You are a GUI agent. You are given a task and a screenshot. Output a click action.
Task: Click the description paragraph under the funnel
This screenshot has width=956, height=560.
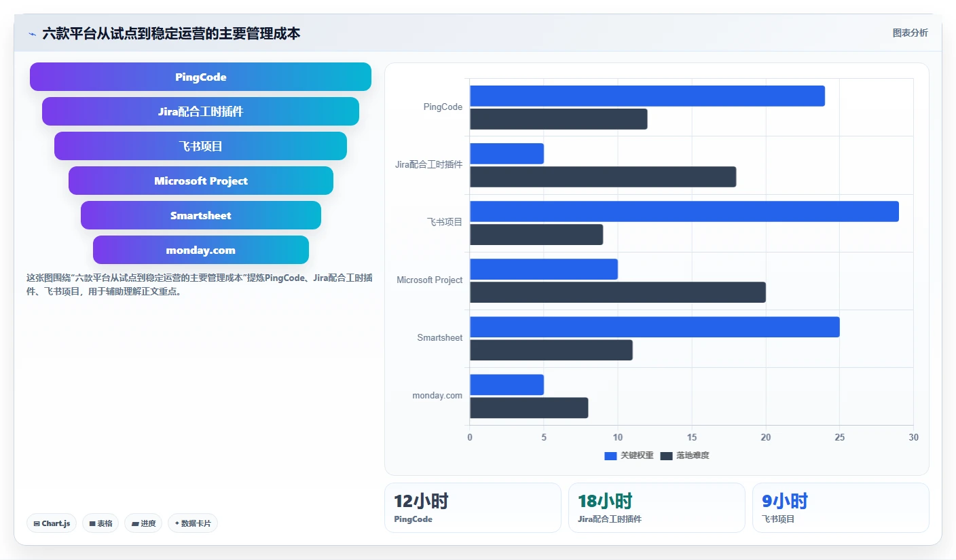(200, 284)
